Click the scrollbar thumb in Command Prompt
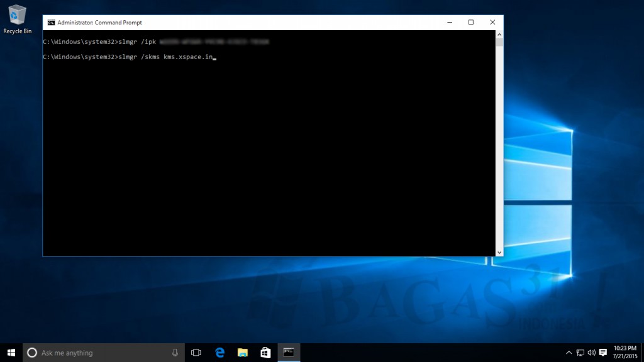 click(x=499, y=42)
